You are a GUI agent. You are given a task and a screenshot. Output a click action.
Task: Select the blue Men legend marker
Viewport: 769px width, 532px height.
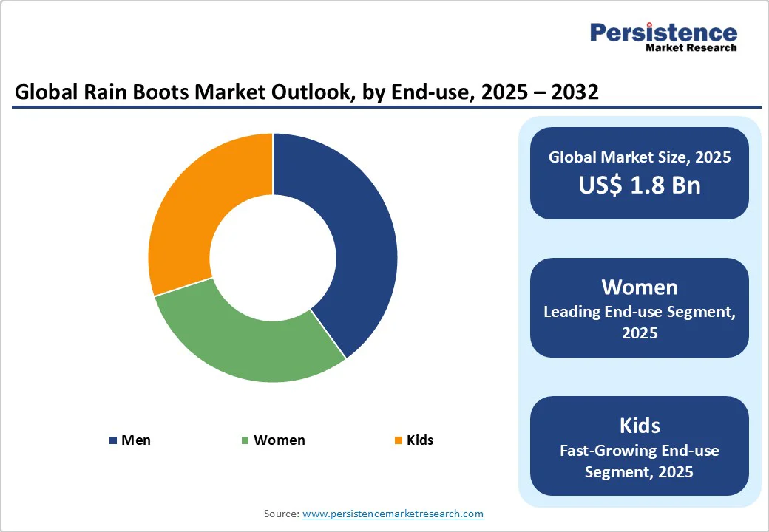pos(112,440)
